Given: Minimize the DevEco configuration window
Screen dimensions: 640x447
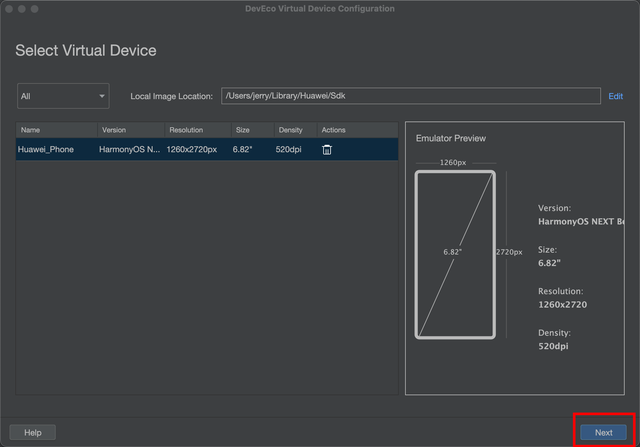Looking at the screenshot, I should [x=22, y=9].
